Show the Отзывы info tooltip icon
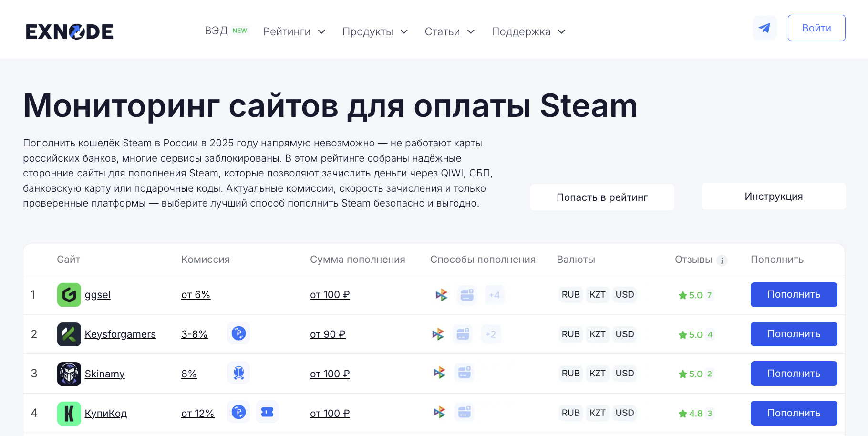This screenshot has width=868, height=436. click(722, 260)
